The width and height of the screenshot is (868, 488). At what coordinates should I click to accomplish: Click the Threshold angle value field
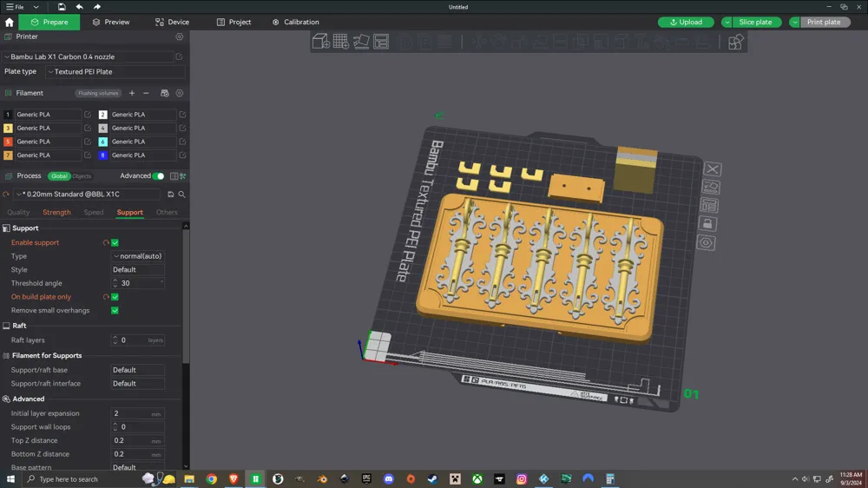click(138, 283)
